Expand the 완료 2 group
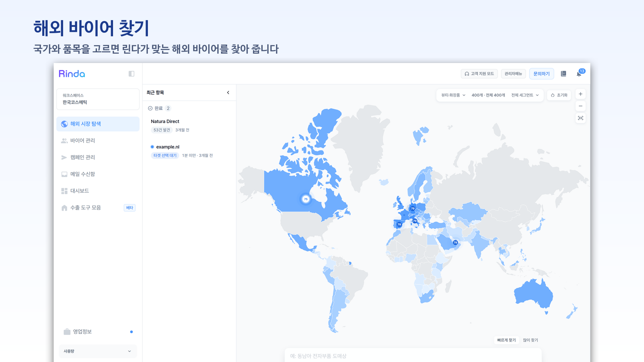The height and width of the screenshot is (362, 644). (160, 108)
